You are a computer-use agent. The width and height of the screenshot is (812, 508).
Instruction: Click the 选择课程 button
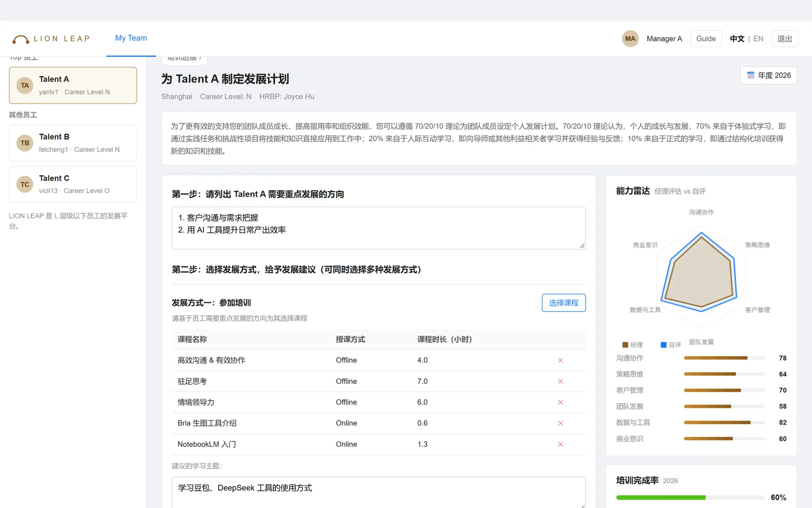pyautogui.click(x=563, y=303)
